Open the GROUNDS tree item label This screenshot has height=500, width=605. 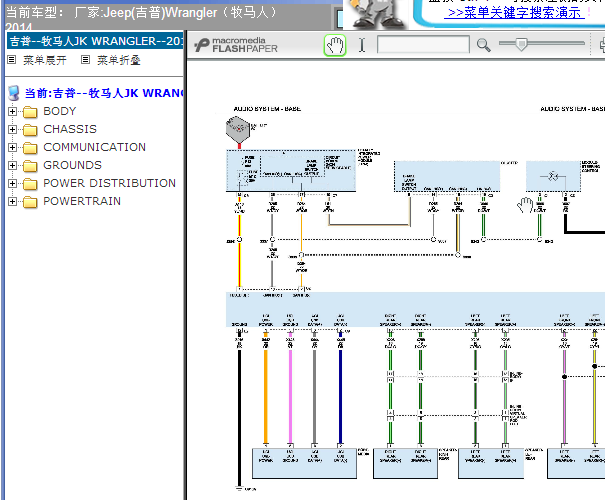(73, 165)
